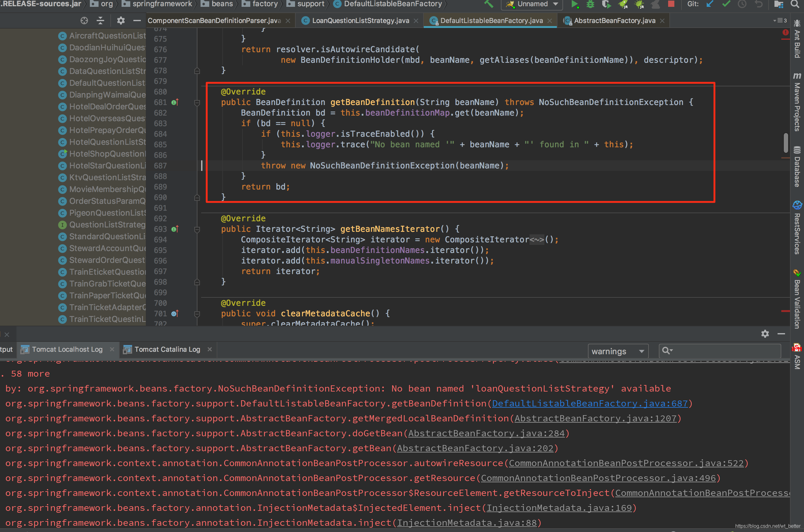Close the Tomcat Localhost Log tab
Screen dimensions: 804x532
click(112, 350)
